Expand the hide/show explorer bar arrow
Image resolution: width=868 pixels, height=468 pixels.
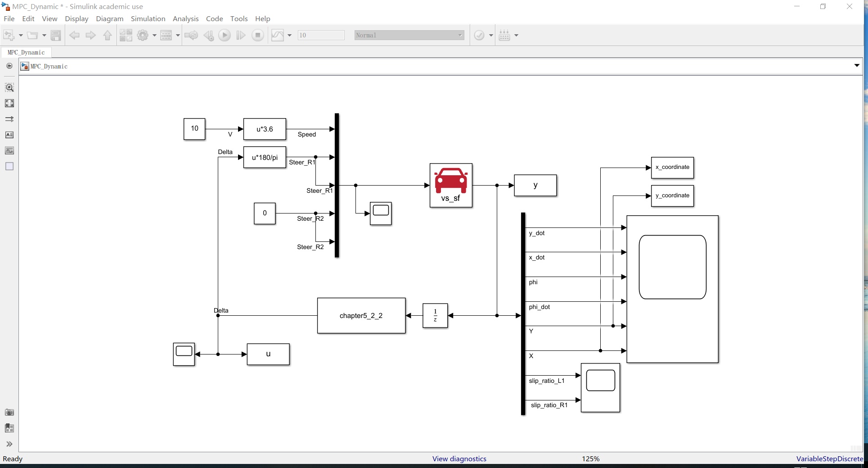9,444
